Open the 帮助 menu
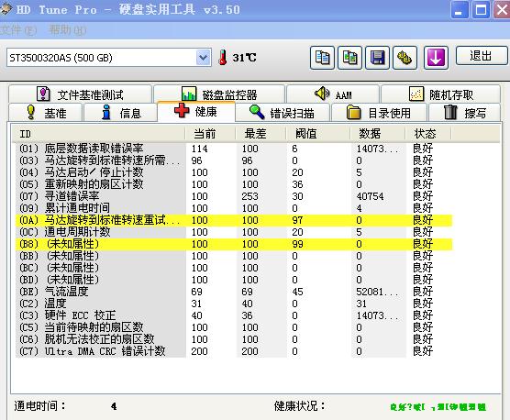 click(68, 30)
